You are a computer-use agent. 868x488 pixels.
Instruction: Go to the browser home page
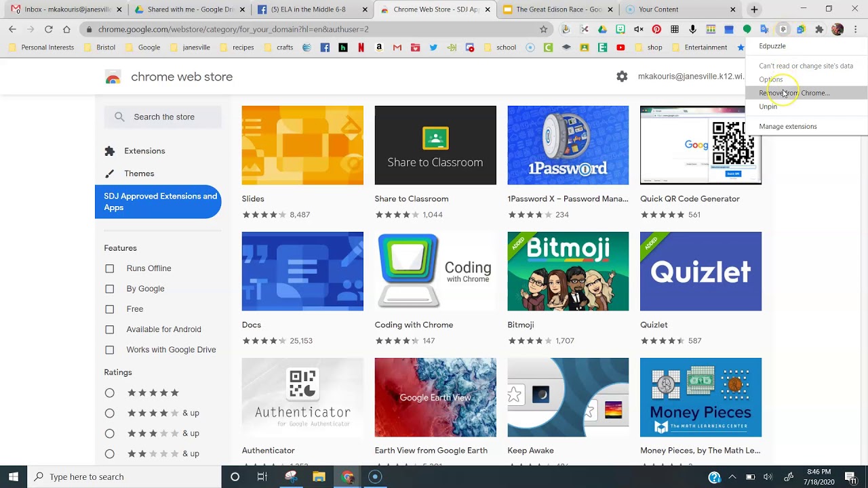[x=66, y=29]
